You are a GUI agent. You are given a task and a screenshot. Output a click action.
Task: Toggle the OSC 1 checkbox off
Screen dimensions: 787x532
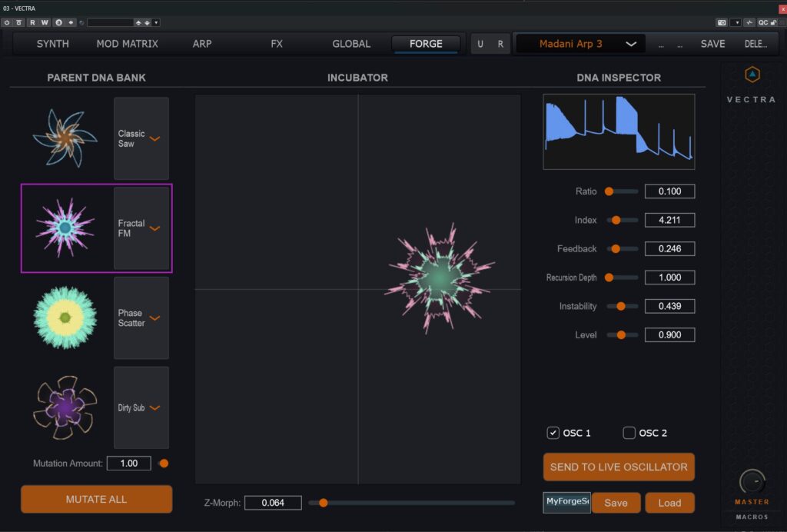(553, 433)
